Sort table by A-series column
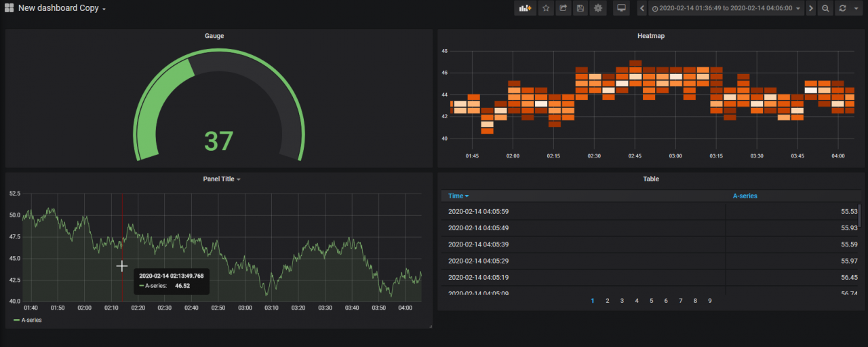This screenshot has width=868, height=347. coord(745,196)
